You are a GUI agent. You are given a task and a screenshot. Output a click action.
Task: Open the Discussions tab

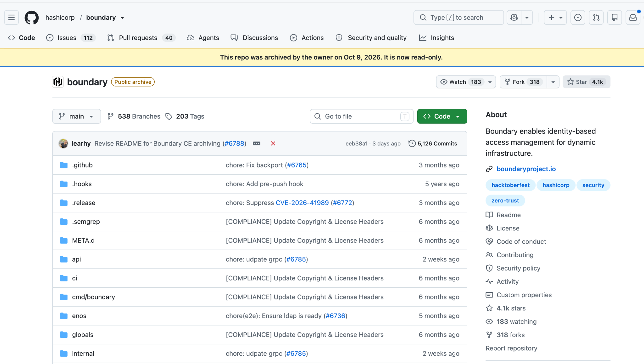(x=254, y=38)
